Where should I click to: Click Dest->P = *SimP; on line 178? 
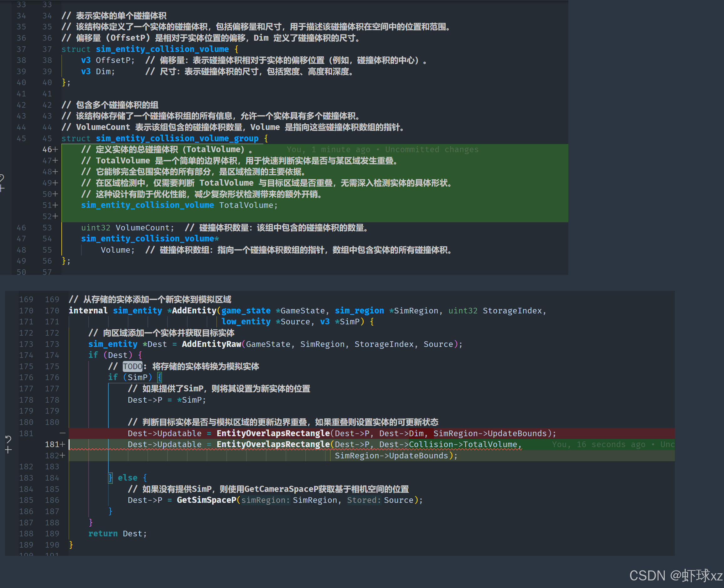[x=167, y=400]
